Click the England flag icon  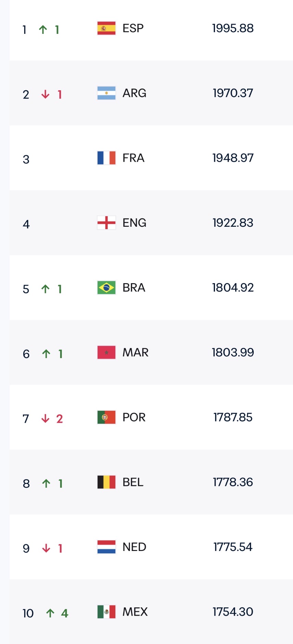[106, 223]
